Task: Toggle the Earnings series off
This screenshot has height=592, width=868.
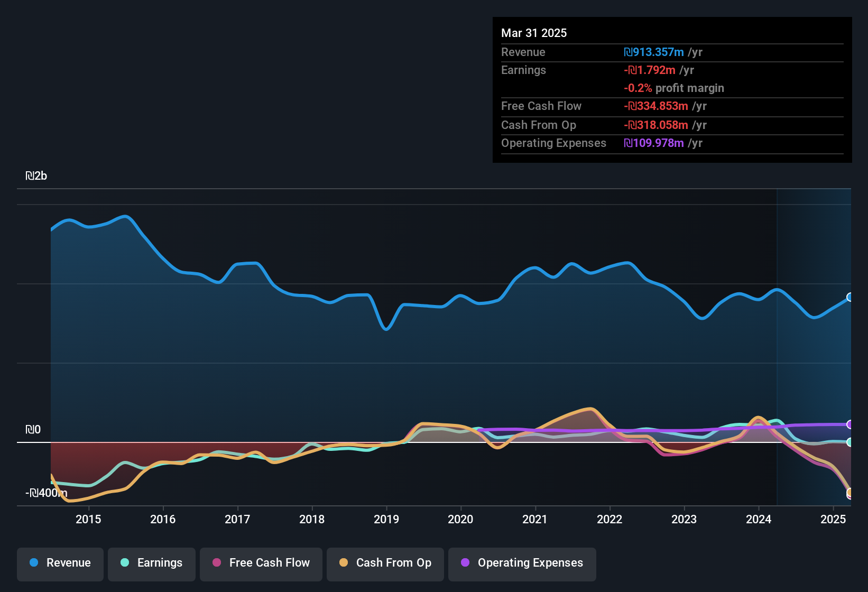Action: (152, 563)
